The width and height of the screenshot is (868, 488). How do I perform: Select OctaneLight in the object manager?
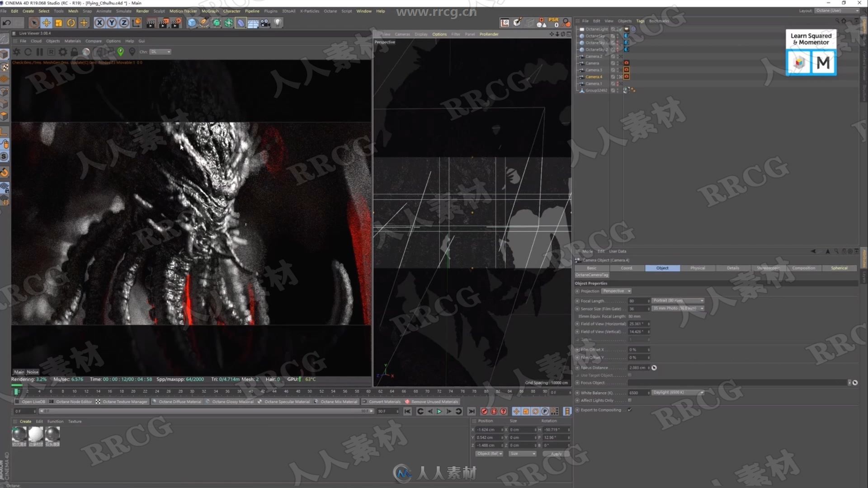click(x=596, y=29)
